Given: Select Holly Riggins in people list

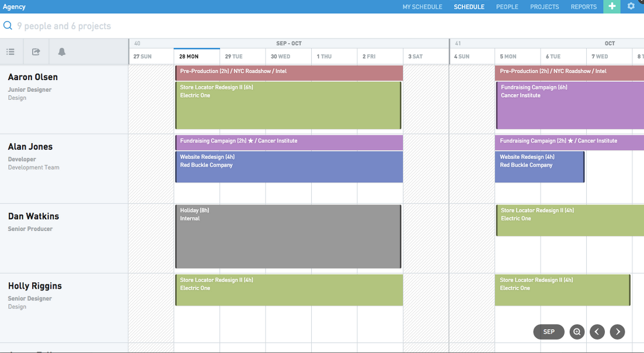Looking at the screenshot, I should click(35, 286).
